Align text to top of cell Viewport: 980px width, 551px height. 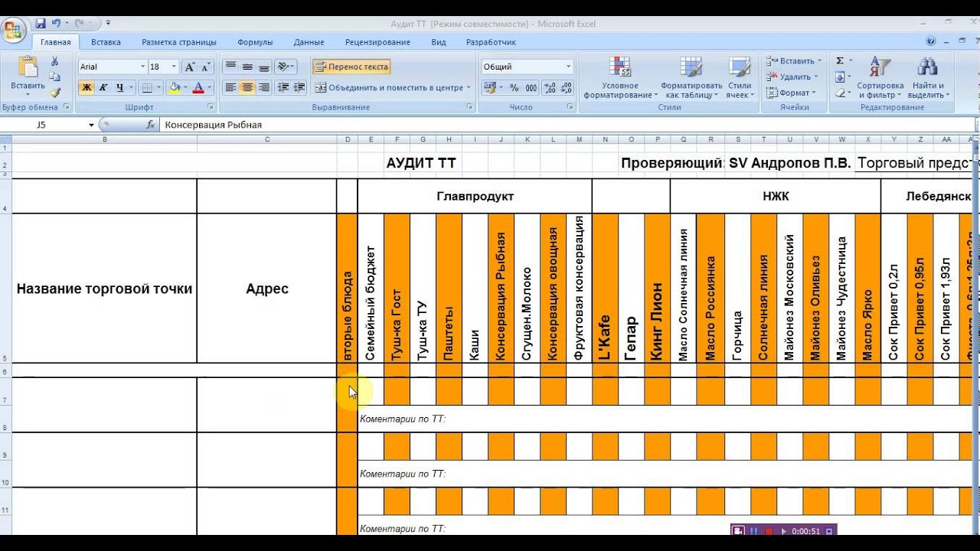coord(230,67)
